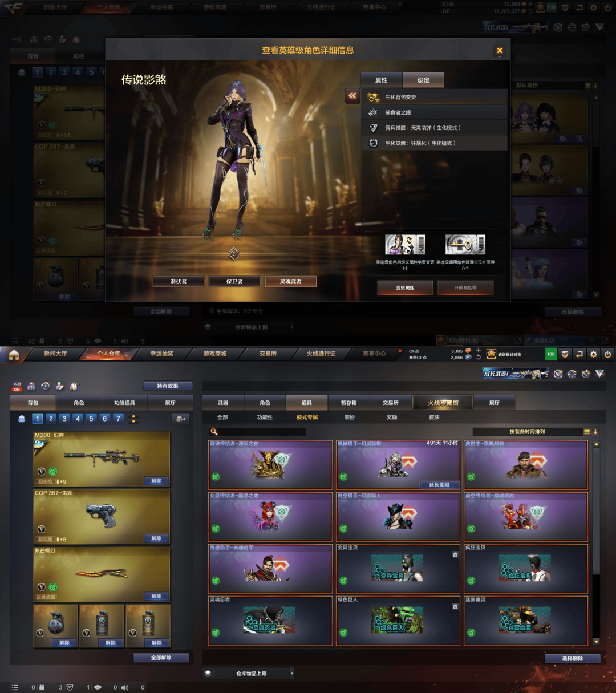
Task: Click the shield icon in lower status bar
Action: click(x=70, y=687)
